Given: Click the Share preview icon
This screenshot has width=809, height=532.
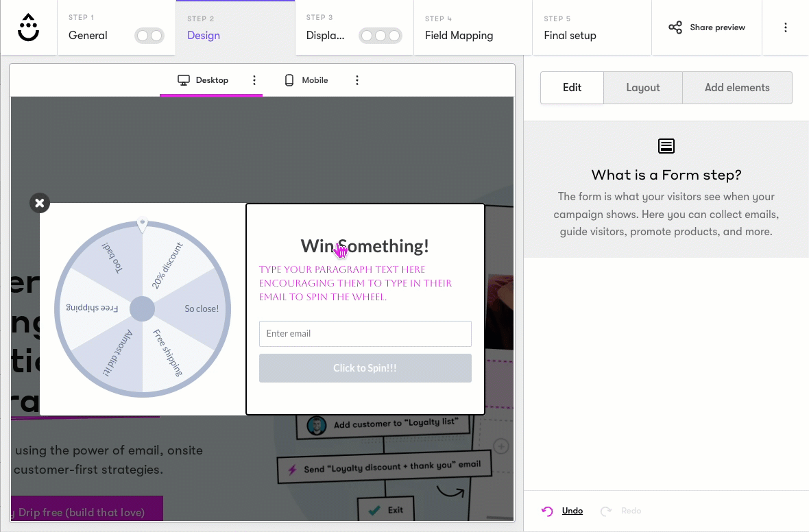Looking at the screenshot, I should (675, 27).
